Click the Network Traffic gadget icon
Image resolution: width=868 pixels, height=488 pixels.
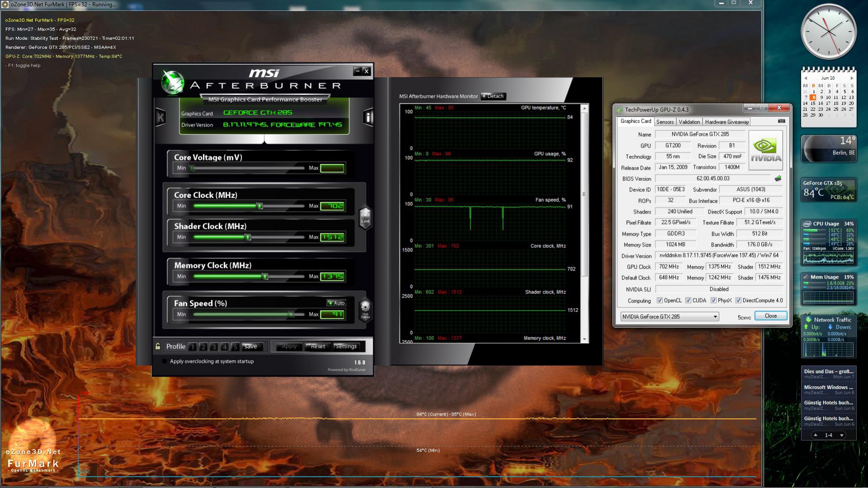[808, 319]
